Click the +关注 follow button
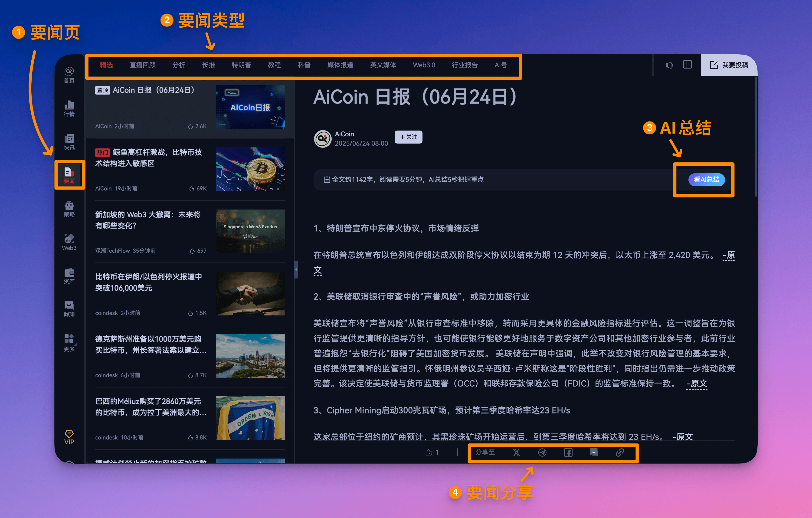 coord(408,137)
